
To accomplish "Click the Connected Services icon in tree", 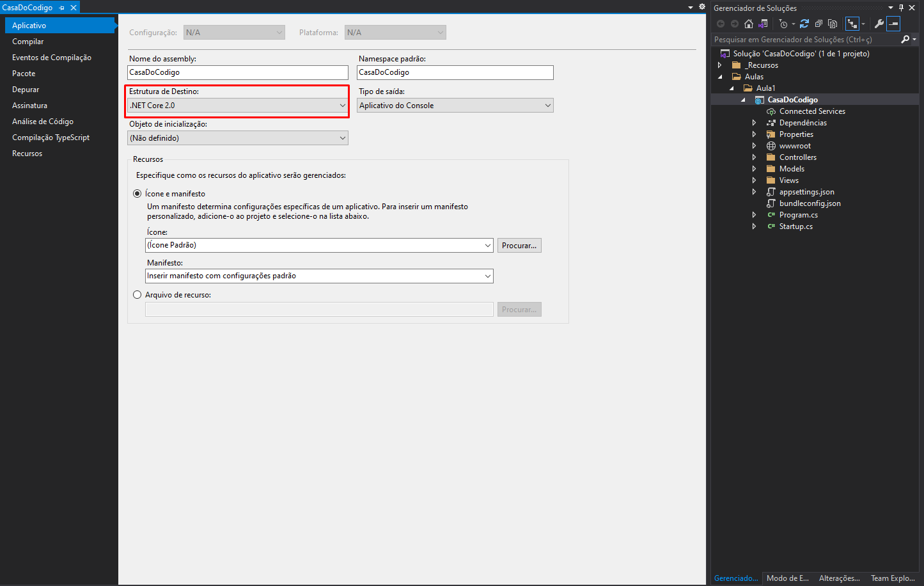I will 771,111.
